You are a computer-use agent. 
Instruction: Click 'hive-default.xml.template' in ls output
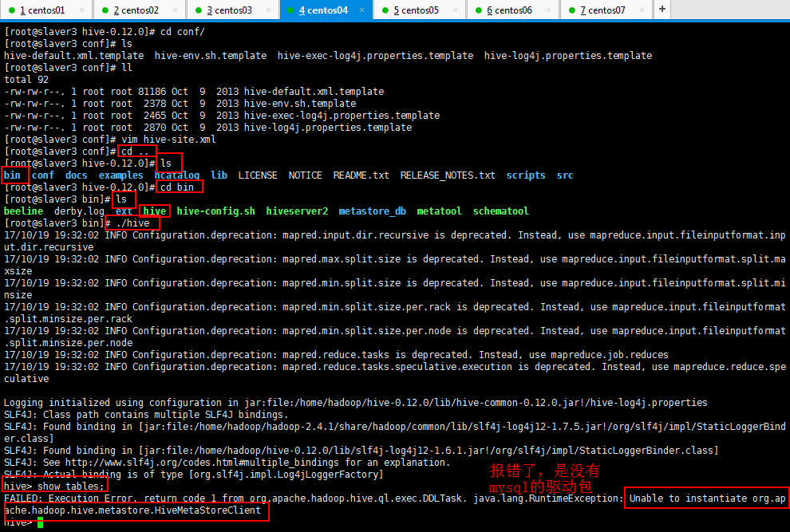73,55
